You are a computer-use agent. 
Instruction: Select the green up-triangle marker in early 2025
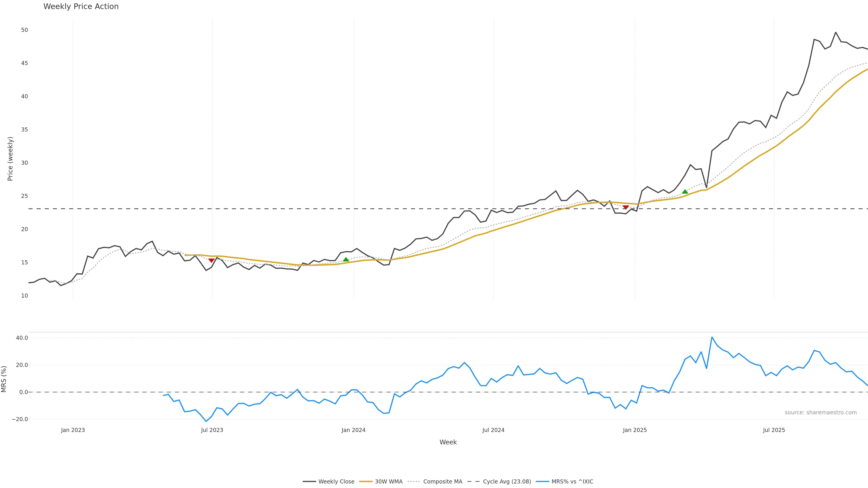pyautogui.click(x=685, y=192)
